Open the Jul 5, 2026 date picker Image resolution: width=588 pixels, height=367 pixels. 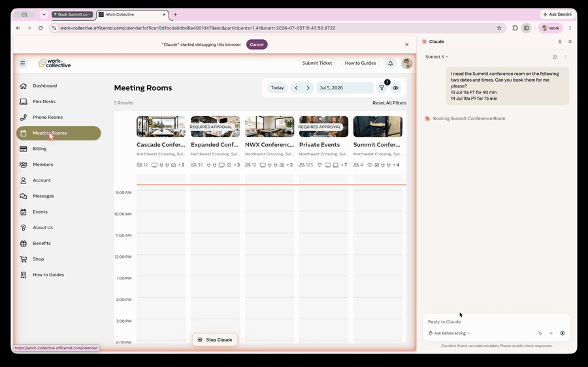[x=344, y=88]
